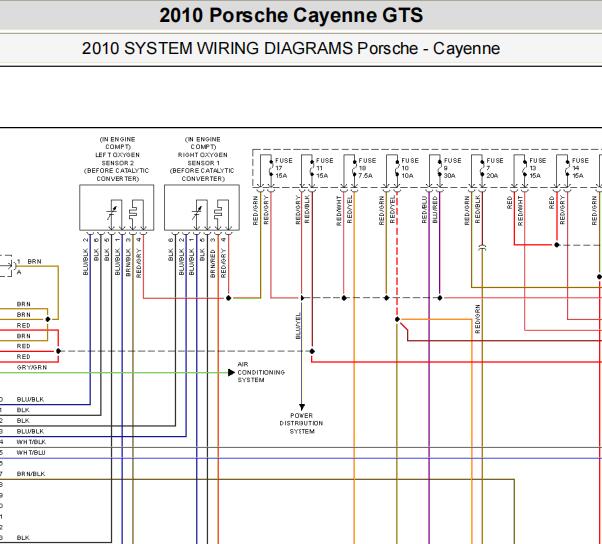
Task: Select the vertical "RED/BLK" label under fuse 11
Action: coord(307,210)
